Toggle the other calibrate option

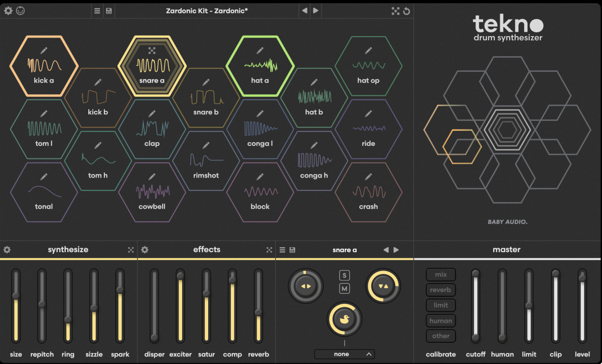(441, 336)
